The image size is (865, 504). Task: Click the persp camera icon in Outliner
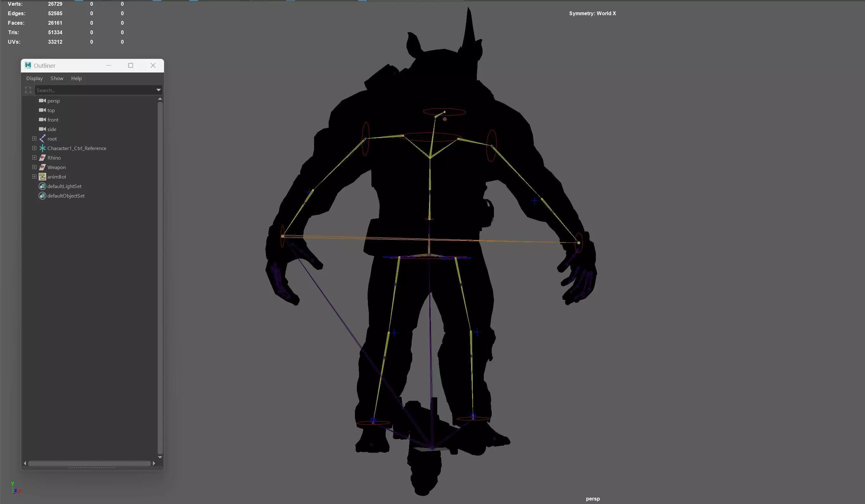(42, 101)
